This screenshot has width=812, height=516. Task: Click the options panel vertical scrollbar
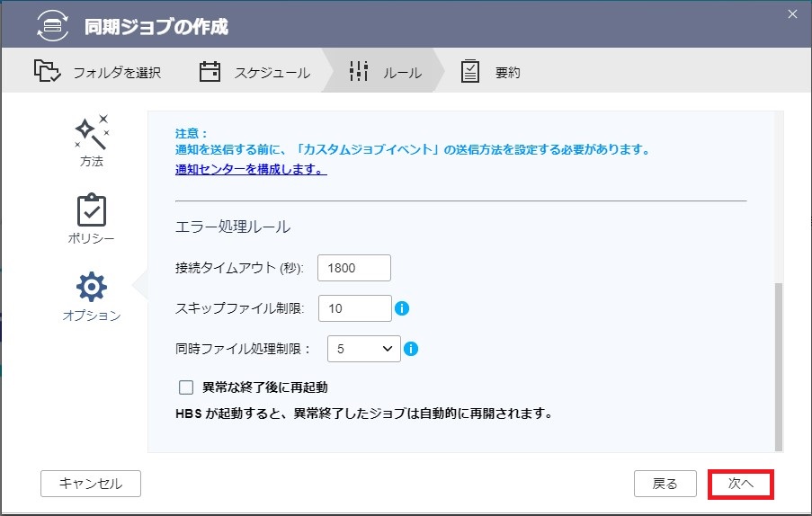point(779,367)
